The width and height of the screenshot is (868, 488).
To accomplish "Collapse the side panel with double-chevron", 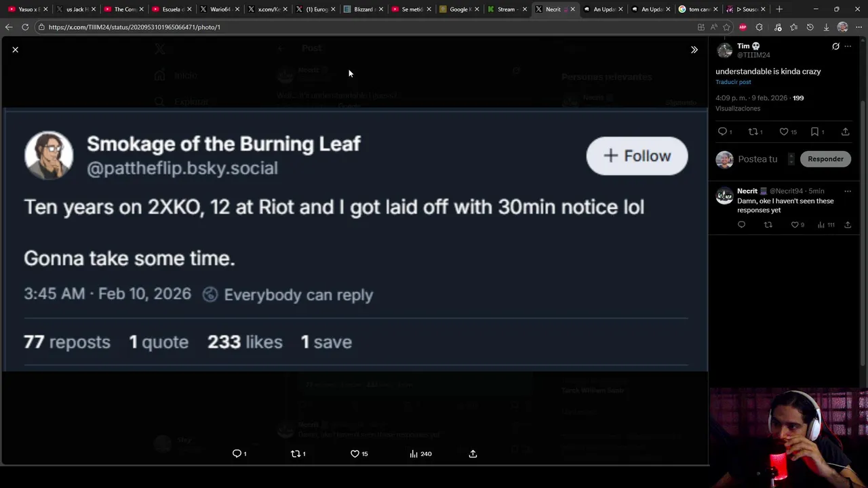I will click(x=694, y=49).
